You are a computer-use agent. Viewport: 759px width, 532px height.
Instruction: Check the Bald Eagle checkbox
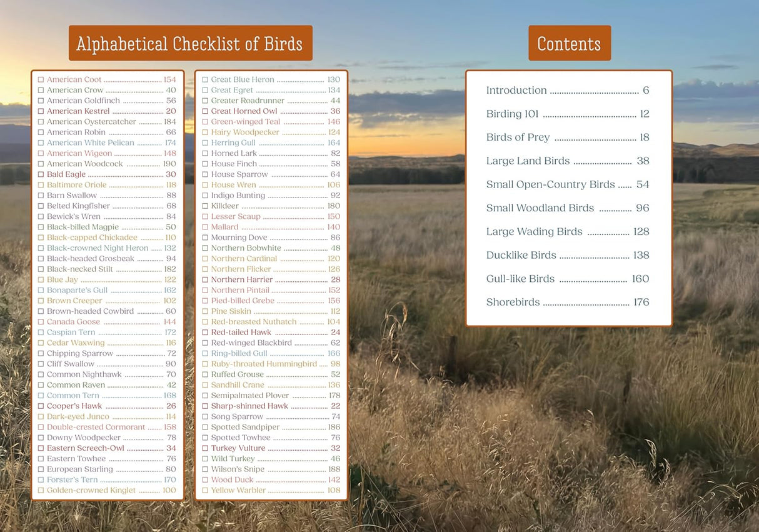click(40, 174)
